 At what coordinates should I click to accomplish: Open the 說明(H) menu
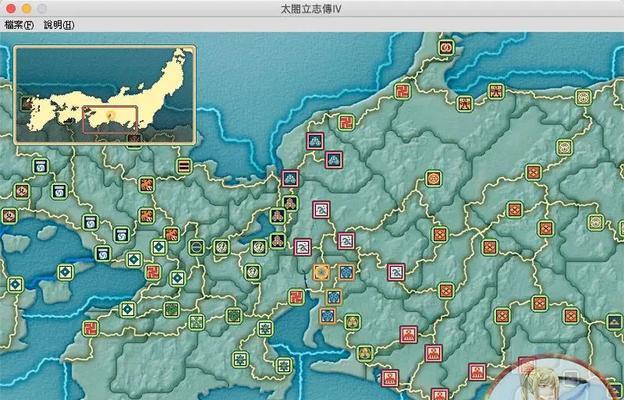click(59, 25)
